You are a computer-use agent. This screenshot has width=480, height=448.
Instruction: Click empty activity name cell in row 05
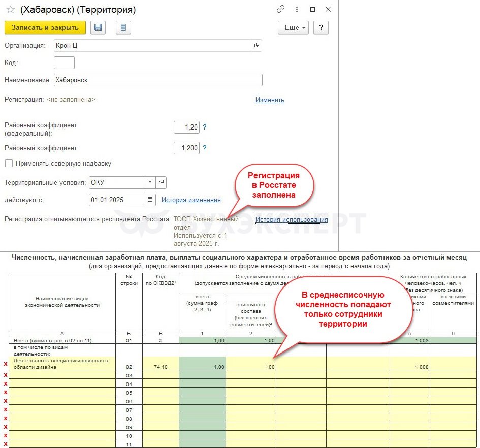click(62, 393)
